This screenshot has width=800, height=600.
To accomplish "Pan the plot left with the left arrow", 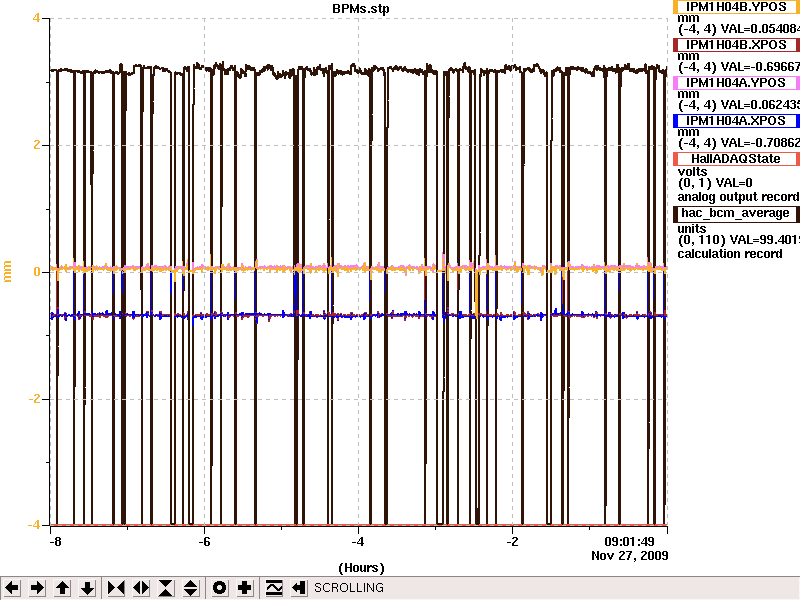I will click(12, 588).
